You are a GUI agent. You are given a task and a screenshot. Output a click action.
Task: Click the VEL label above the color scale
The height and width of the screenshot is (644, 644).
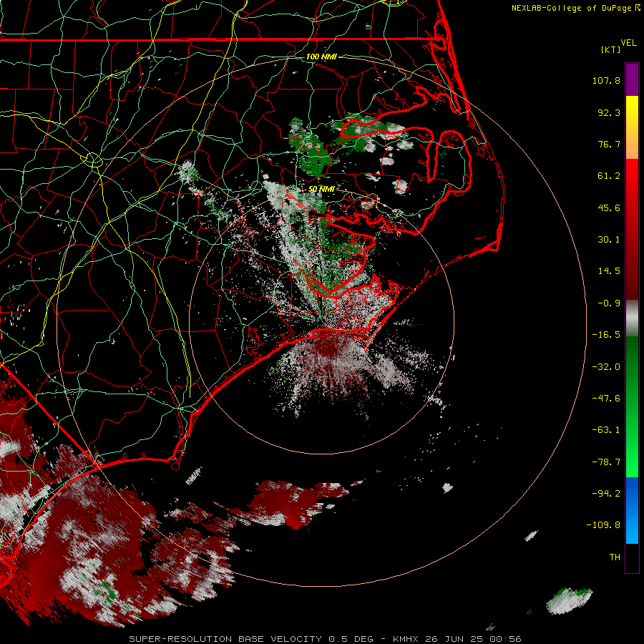click(x=629, y=43)
